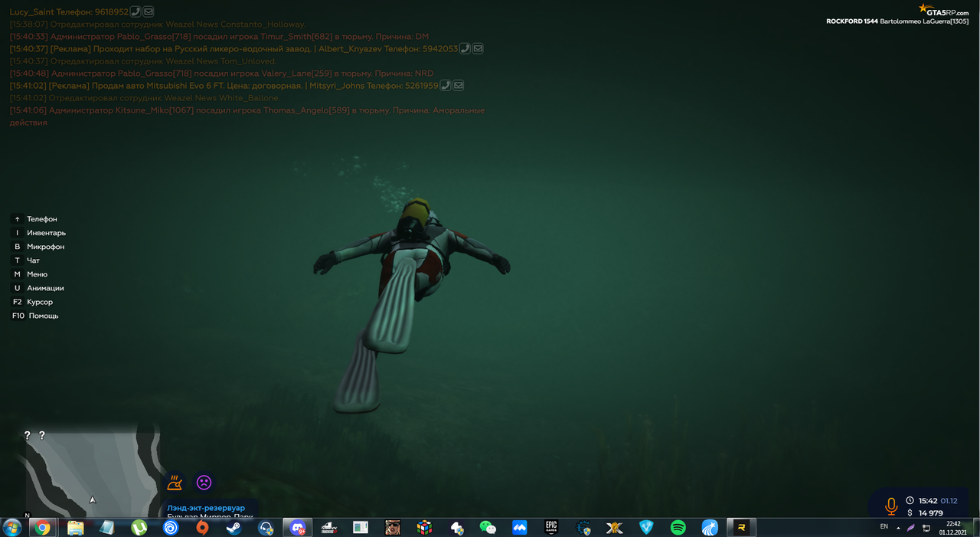
Task: Click the Курсор F2 hint
Action: [x=32, y=302]
